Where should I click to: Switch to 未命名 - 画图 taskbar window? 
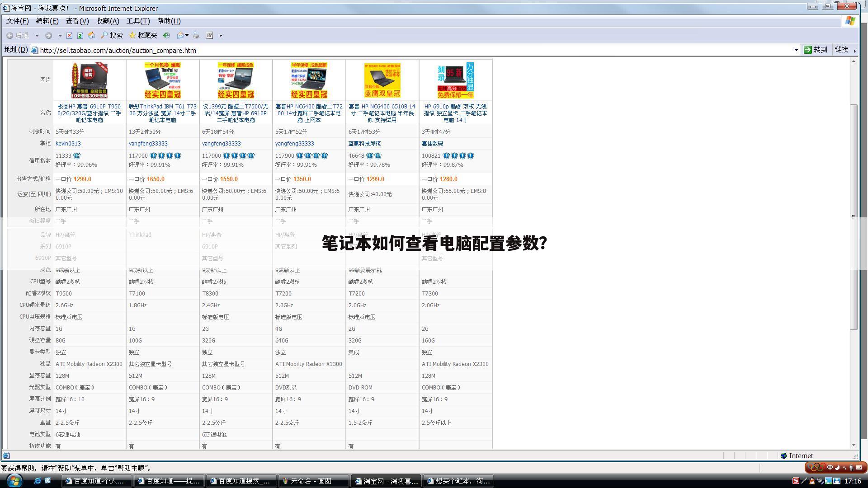[314, 481]
